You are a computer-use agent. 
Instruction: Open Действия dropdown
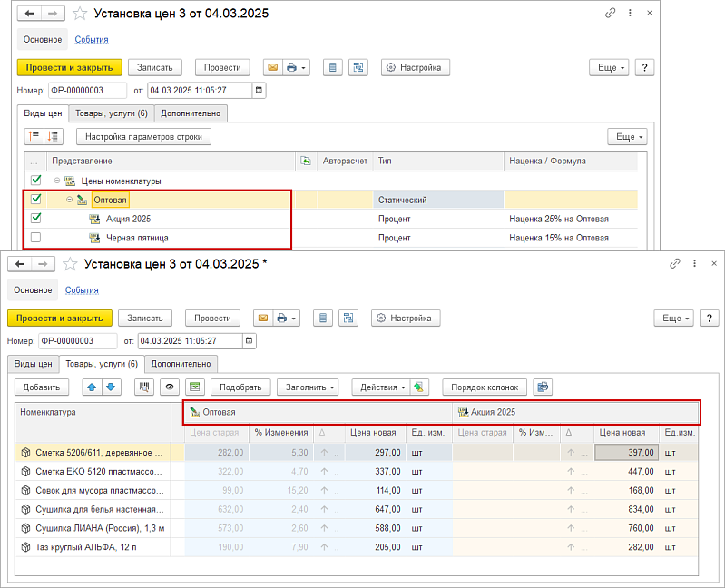pyautogui.click(x=381, y=387)
